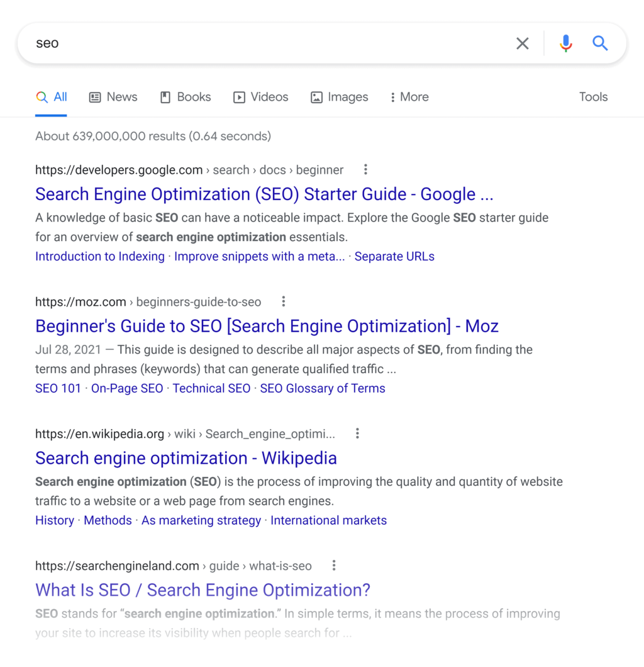Switch to the News tab
Image resolution: width=644 pixels, height=667 pixels.
[x=113, y=97]
